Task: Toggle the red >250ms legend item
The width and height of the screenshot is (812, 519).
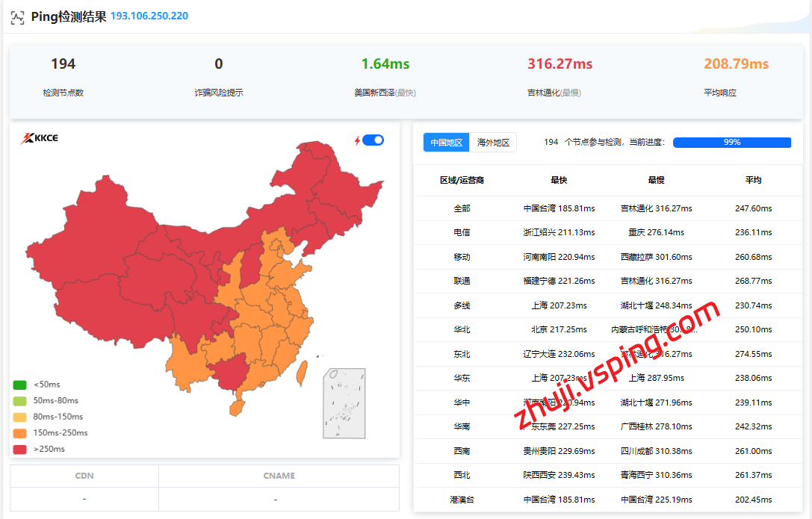Action: pos(20,450)
